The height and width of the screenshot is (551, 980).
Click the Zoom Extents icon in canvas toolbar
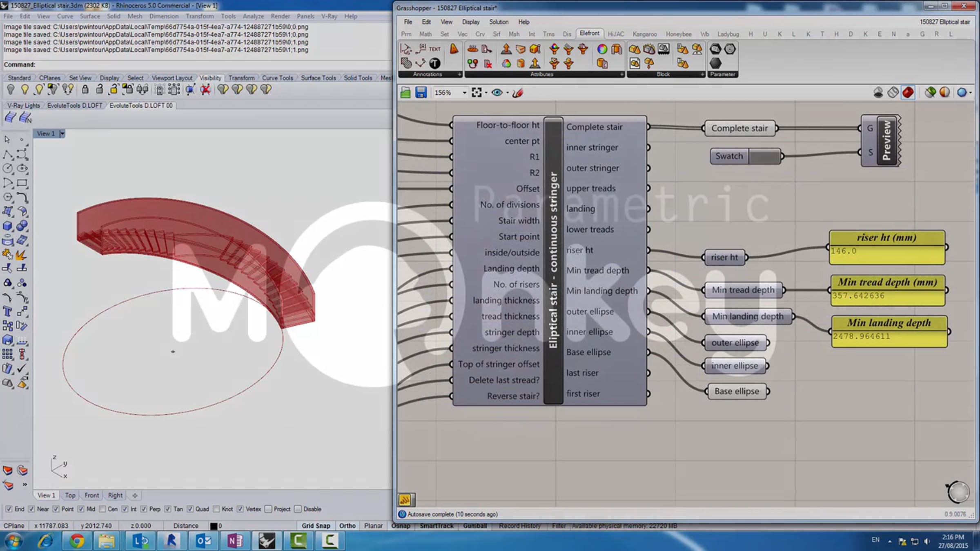[476, 93]
